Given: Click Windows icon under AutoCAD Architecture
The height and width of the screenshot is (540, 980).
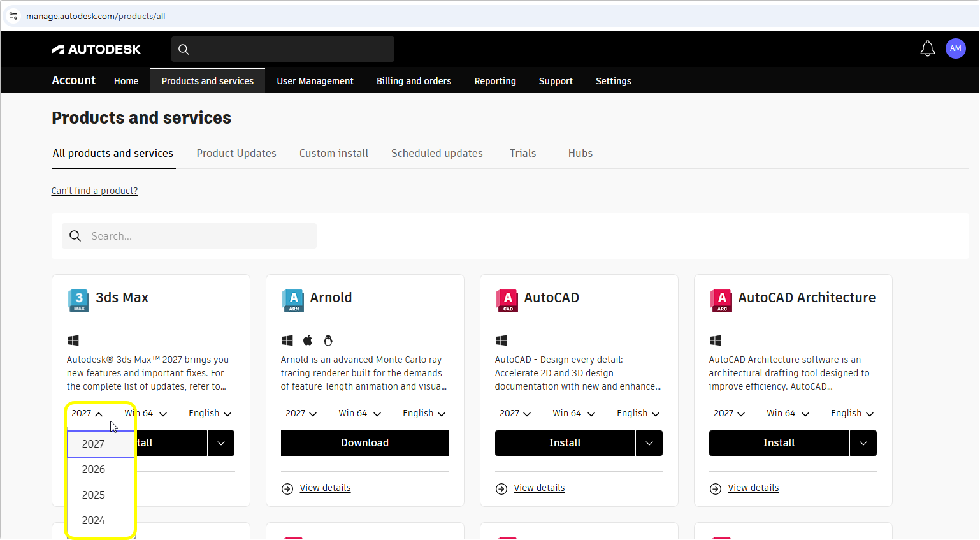Looking at the screenshot, I should tap(716, 340).
